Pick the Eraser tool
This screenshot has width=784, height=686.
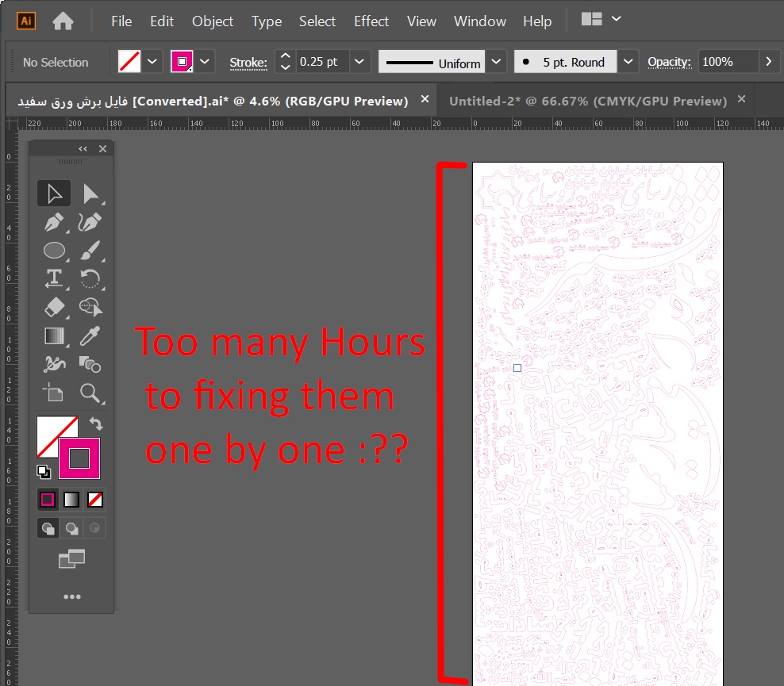[54, 308]
